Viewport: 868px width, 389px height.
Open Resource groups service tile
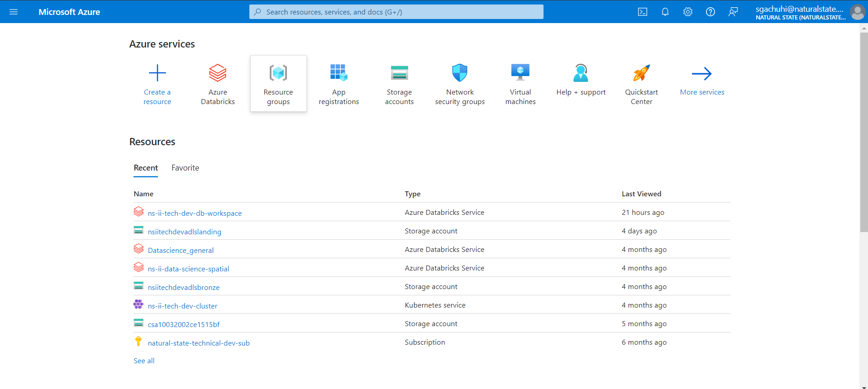click(x=278, y=83)
